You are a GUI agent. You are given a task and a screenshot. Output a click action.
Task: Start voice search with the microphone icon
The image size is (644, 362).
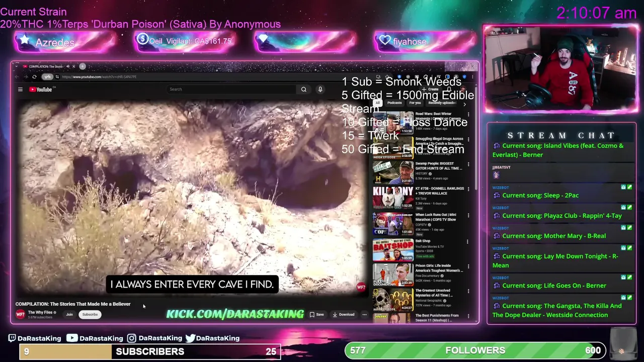click(x=320, y=89)
